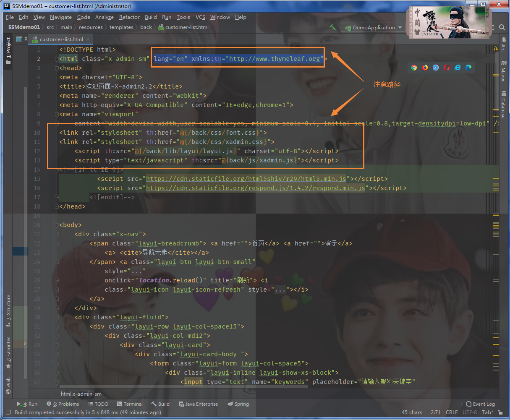
Task: Open the Run tool window
Action: coord(27,404)
